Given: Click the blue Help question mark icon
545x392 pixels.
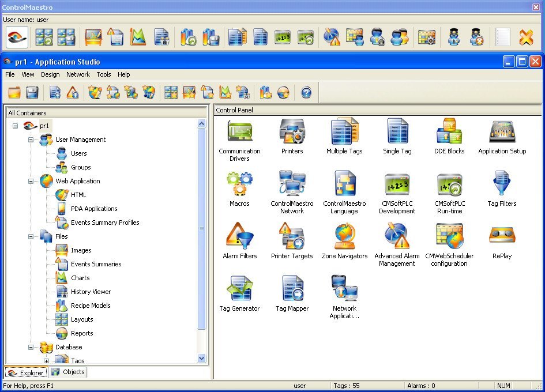Looking at the screenshot, I should [306, 92].
